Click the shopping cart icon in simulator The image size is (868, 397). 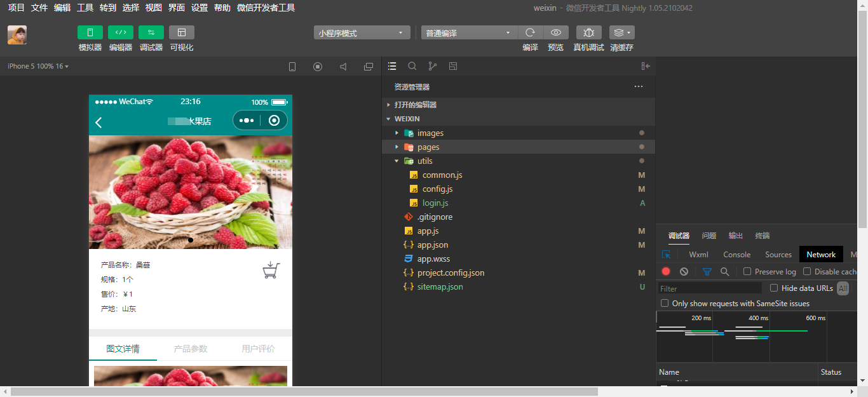tap(271, 271)
